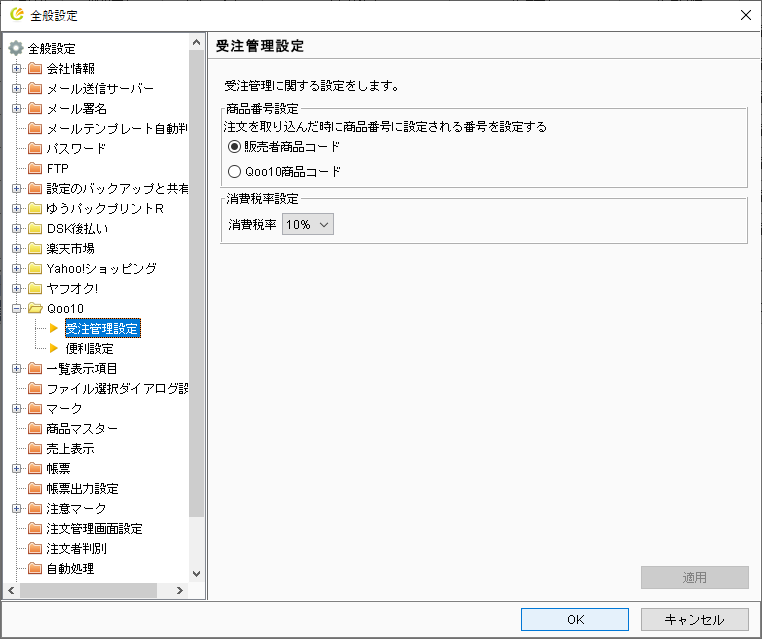This screenshot has height=639, width=762.
Task: Click the ゆうパックプリントR folder icon
Action: click(x=35, y=208)
